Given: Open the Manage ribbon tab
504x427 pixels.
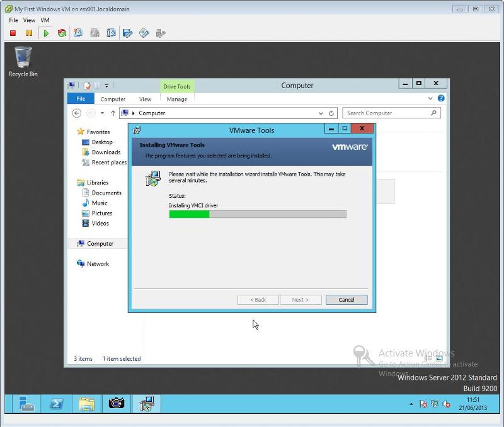Looking at the screenshot, I should 177,99.
